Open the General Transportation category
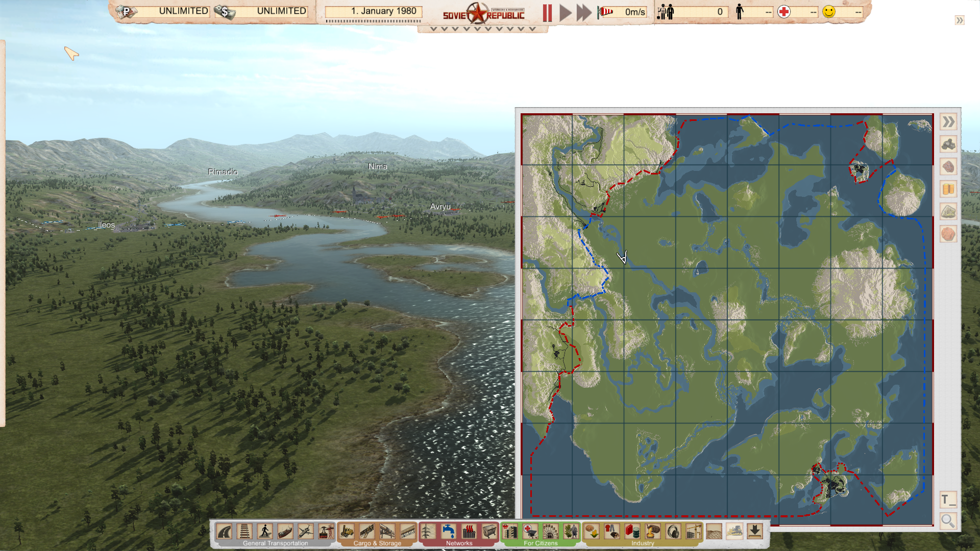The image size is (980, 551). click(275, 543)
